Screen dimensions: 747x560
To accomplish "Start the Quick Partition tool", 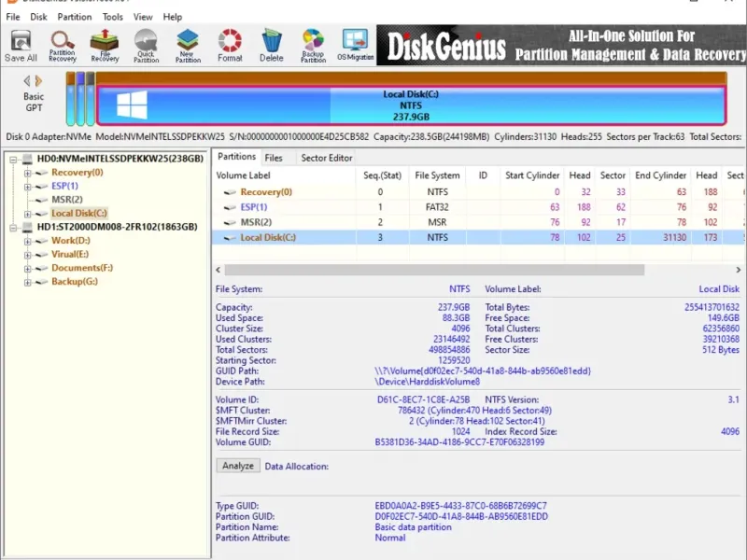I will 146,45.
